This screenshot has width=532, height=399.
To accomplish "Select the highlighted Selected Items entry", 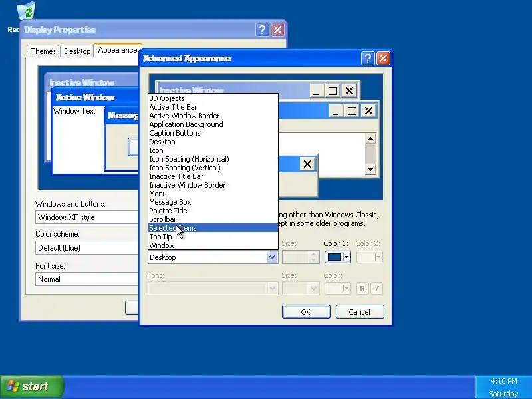I will click(213, 228).
